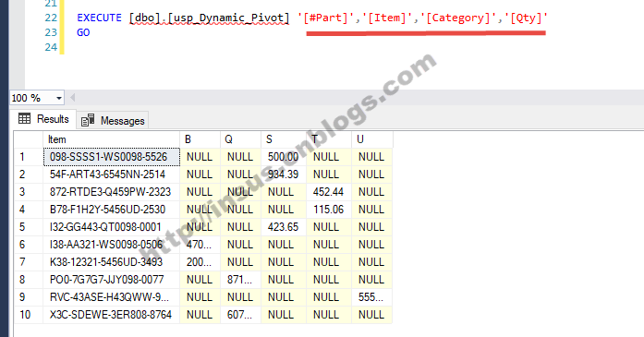
Task: Select row header number 5
Action: pyautogui.click(x=29, y=227)
